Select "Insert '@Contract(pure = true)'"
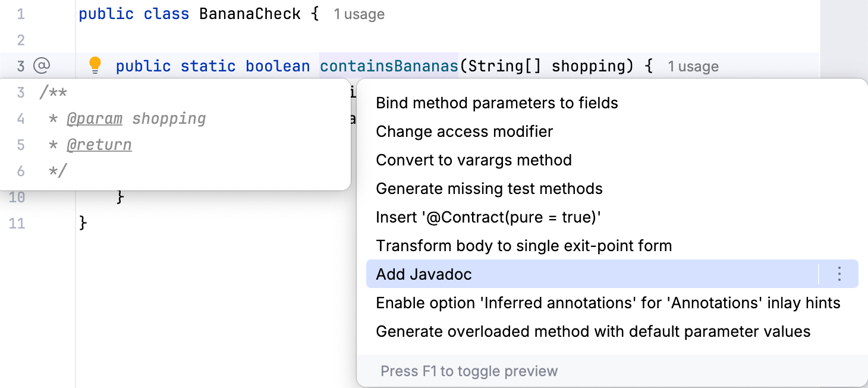The height and width of the screenshot is (388, 868). (x=487, y=217)
